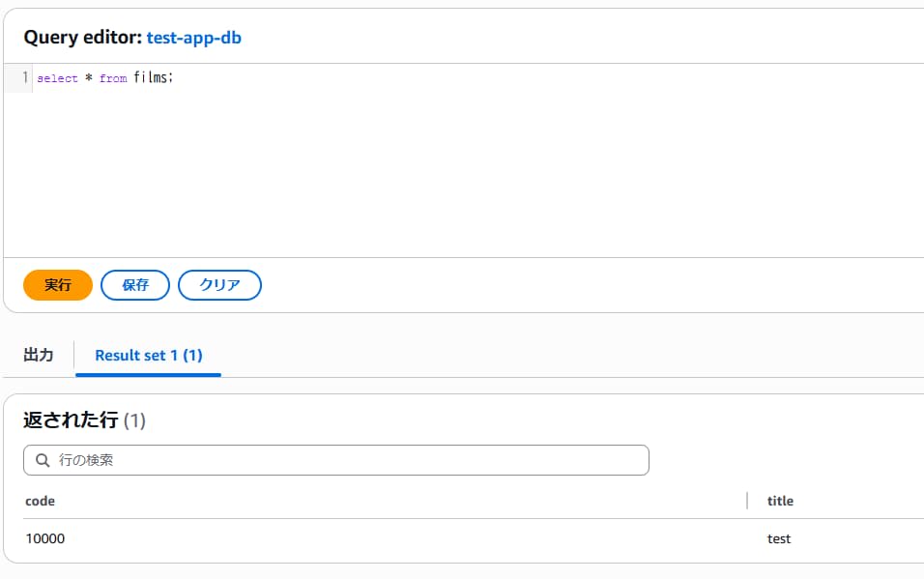Click the Query editor heading text
The height and width of the screenshot is (579, 924).
[x=82, y=38]
